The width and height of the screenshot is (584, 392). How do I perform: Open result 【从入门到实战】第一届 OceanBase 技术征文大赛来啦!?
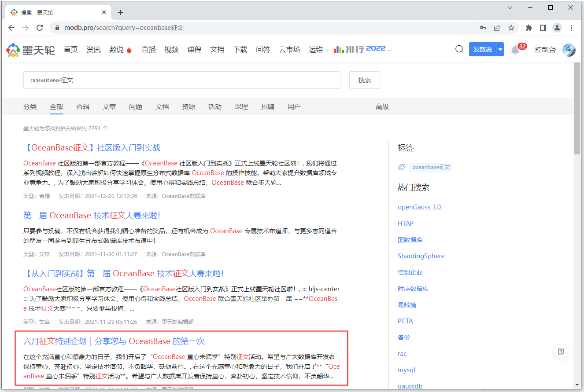(124, 274)
